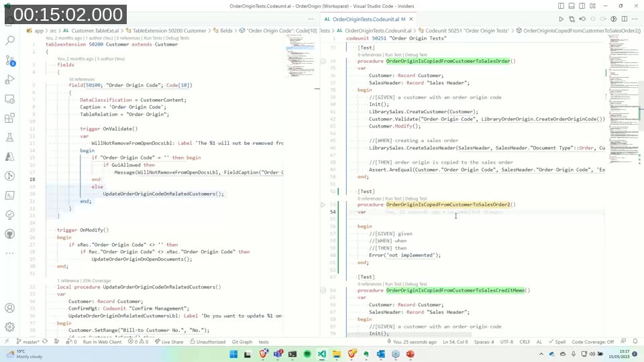Open the Manage gear menu

(x=10, y=327)
